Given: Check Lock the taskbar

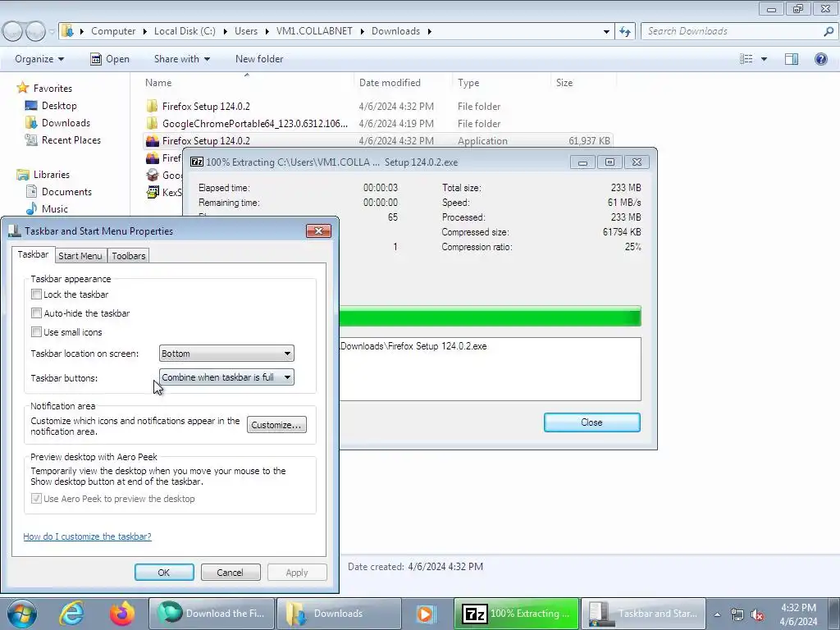Looking at the screenshot, I should 36,294.
